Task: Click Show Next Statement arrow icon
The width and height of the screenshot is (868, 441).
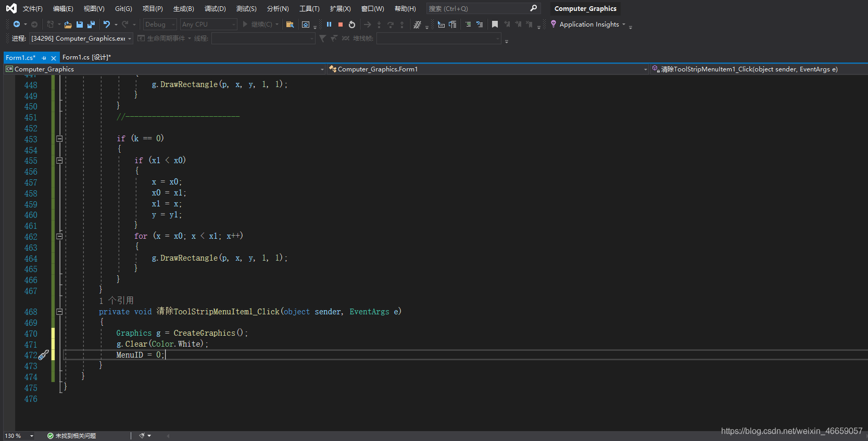Action: click(x=368, y=24)
